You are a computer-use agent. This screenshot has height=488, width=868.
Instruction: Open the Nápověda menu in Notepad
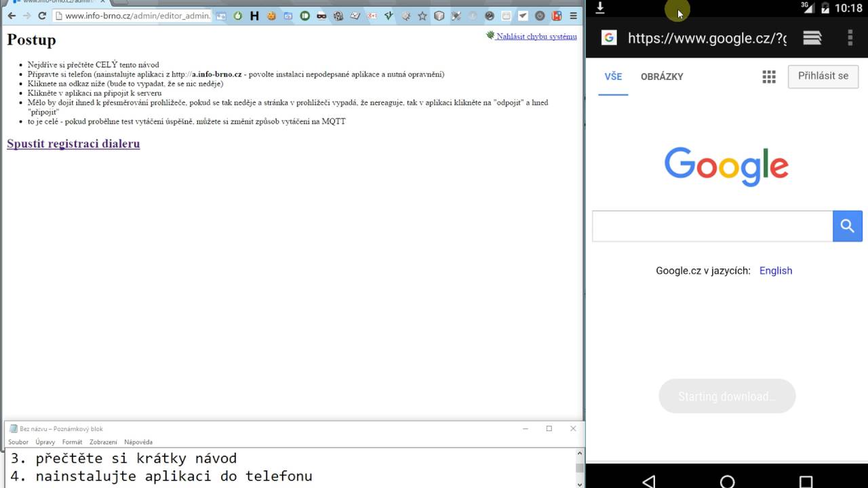(138, 442)
